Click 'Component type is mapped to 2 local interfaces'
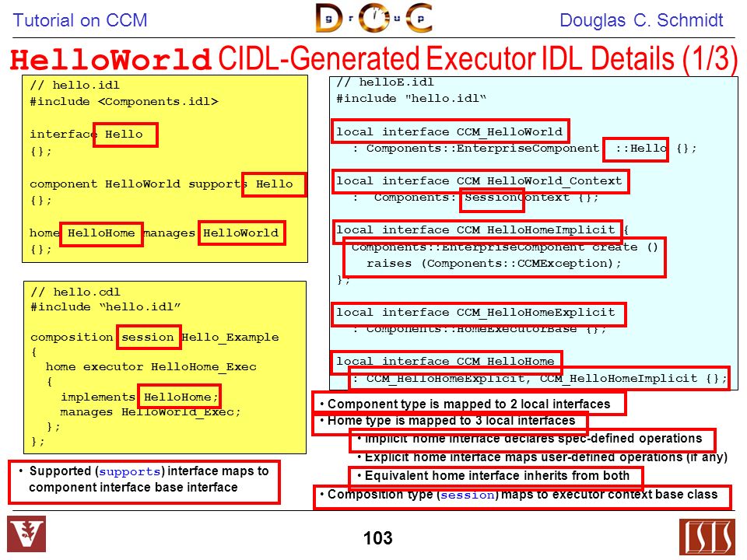Image resolution: width=747 pixels, height=560 pixels. (468, 404)
